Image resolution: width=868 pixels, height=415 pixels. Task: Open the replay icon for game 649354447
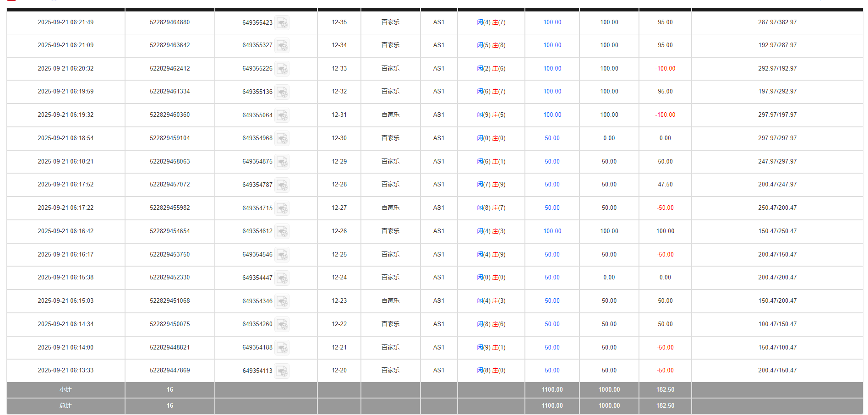(x=283, y=278)
